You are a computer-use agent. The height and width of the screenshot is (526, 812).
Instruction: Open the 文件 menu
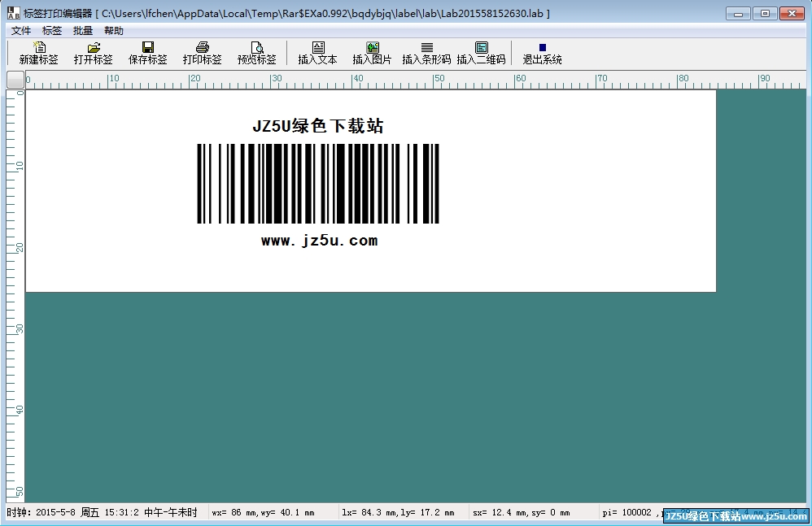(x=21, y=31)
